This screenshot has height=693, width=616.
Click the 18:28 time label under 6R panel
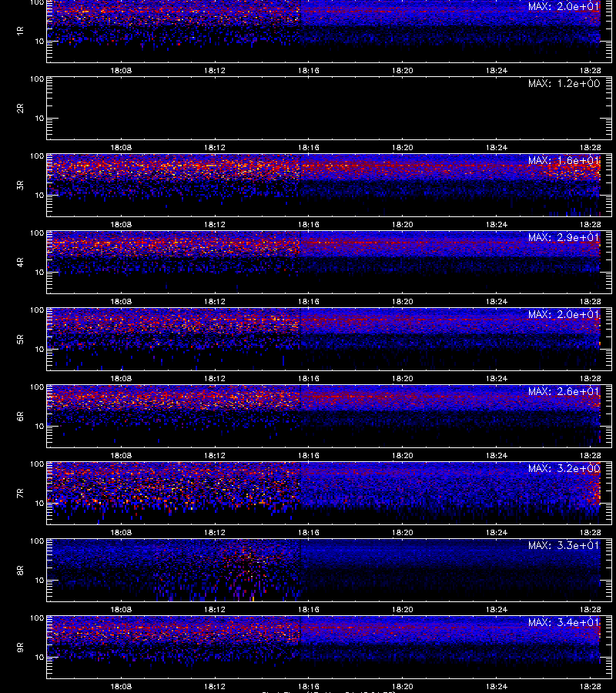(x=591, y=455)
